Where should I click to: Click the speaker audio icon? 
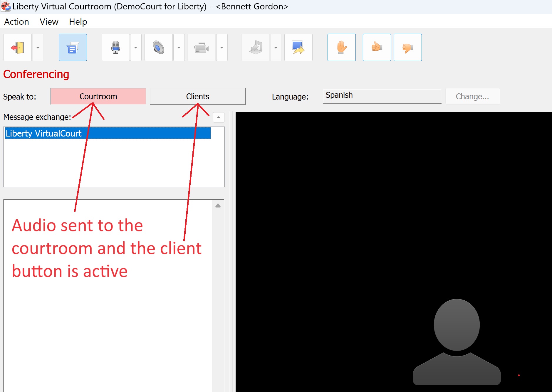click(x=159, y=48)
